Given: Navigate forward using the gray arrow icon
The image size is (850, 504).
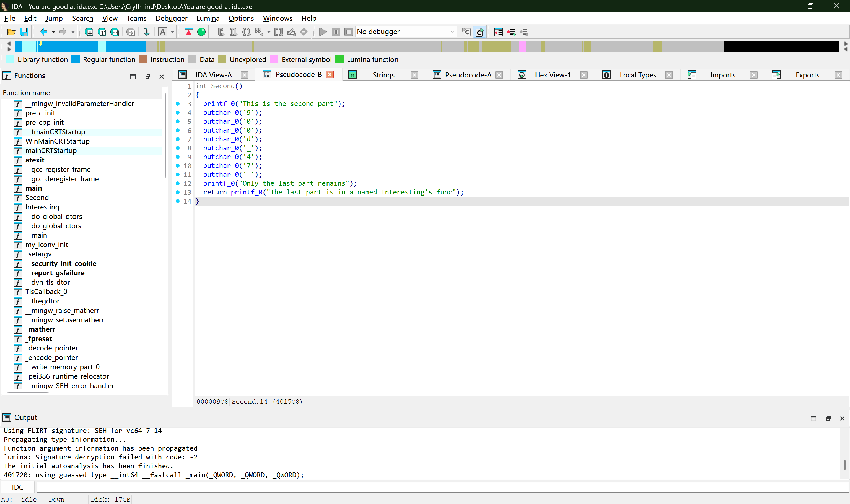Looking at the screenshot, I should point(64,32).
